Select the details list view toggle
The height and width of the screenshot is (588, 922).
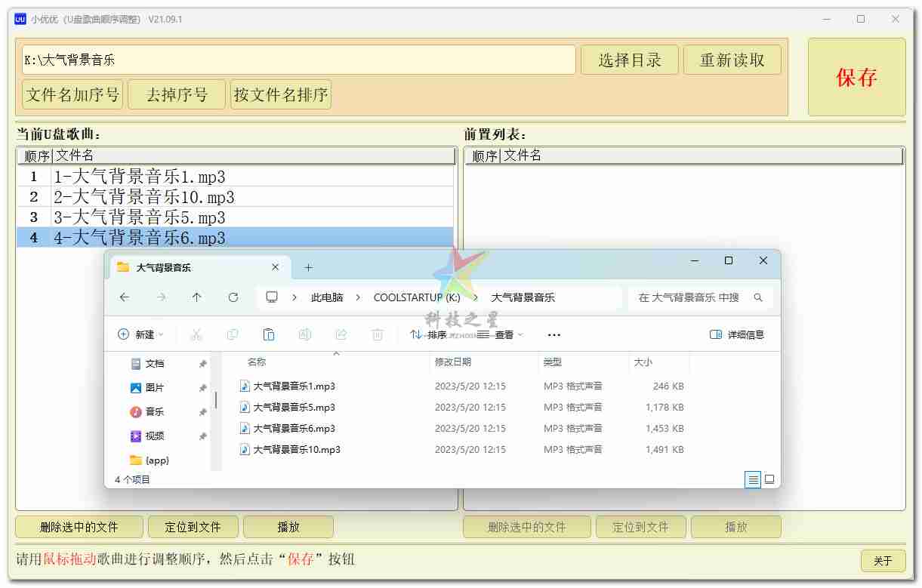pyautogui.click(x=753, y=479)
